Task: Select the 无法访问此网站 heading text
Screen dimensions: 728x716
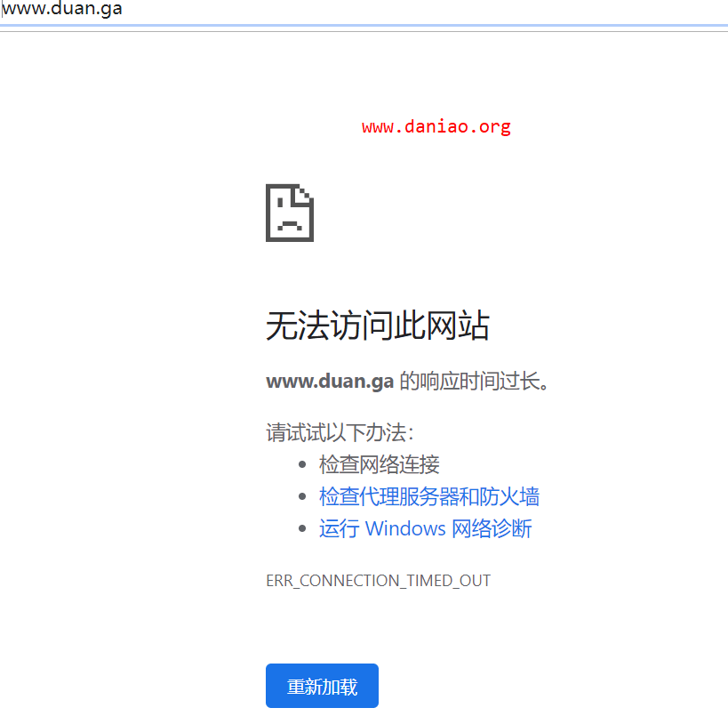Action: 378,326
